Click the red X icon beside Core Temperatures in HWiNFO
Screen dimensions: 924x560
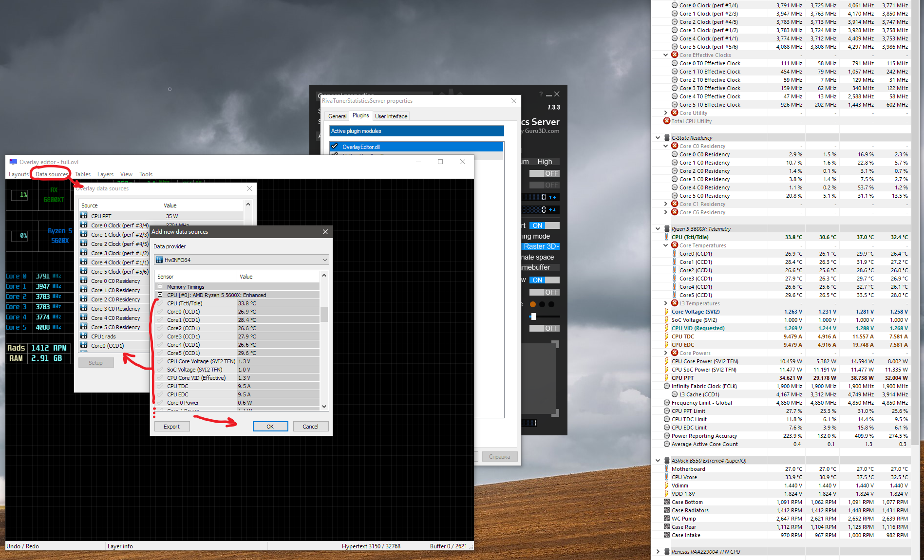pyautogui.click(x=675, y=245)
